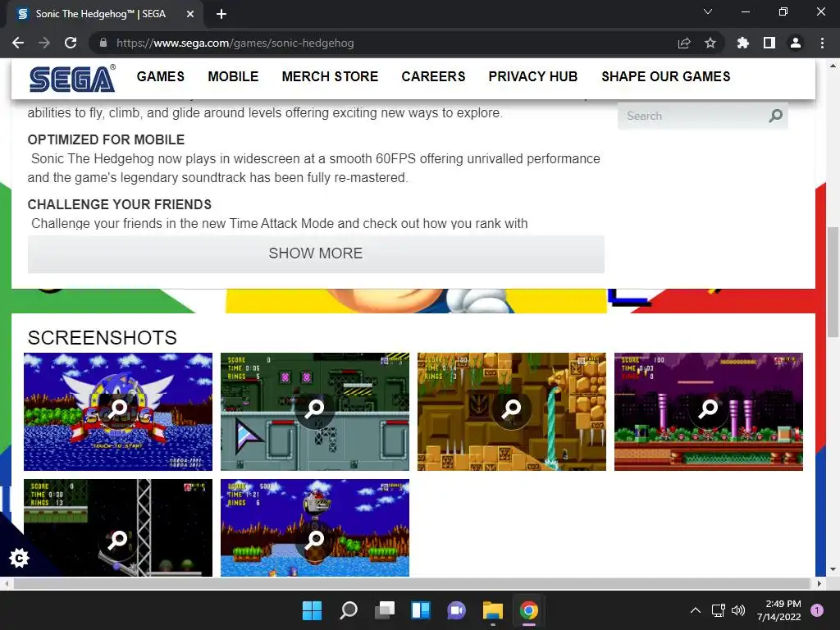
Task: Click the SCREENSHOTS section heading
Action: point(103,337)
